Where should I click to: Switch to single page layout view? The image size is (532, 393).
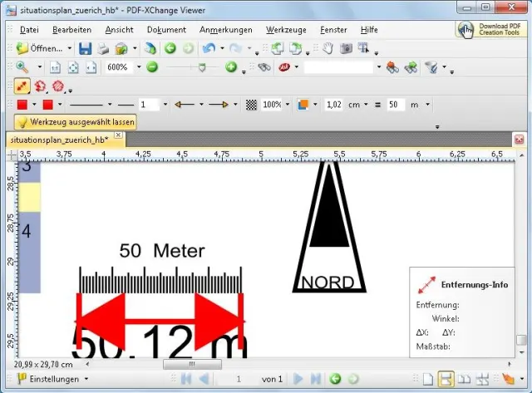[x=428, y=379]
